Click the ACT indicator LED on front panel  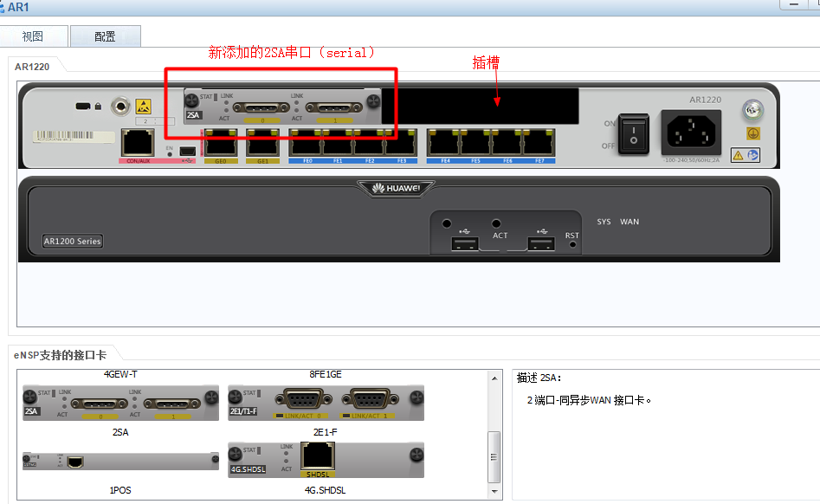coord(496,223)
